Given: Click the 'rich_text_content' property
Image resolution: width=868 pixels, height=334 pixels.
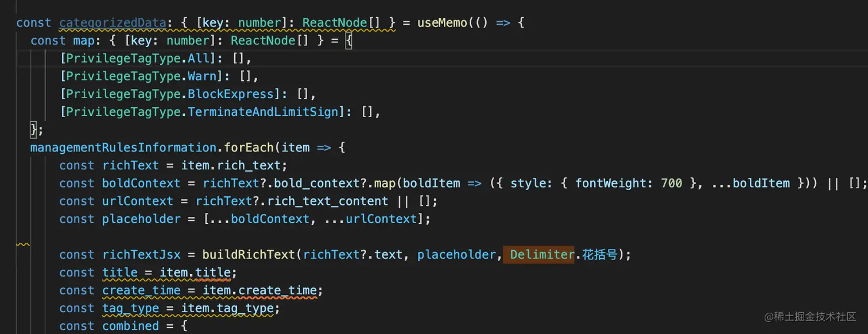Looking at the screenshot, I should point(328,201).
